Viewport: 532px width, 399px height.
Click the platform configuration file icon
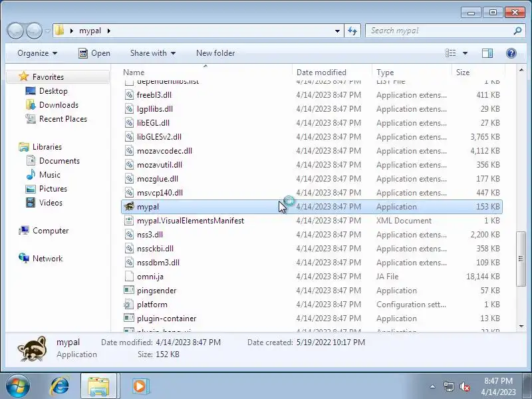pos(129,304)
